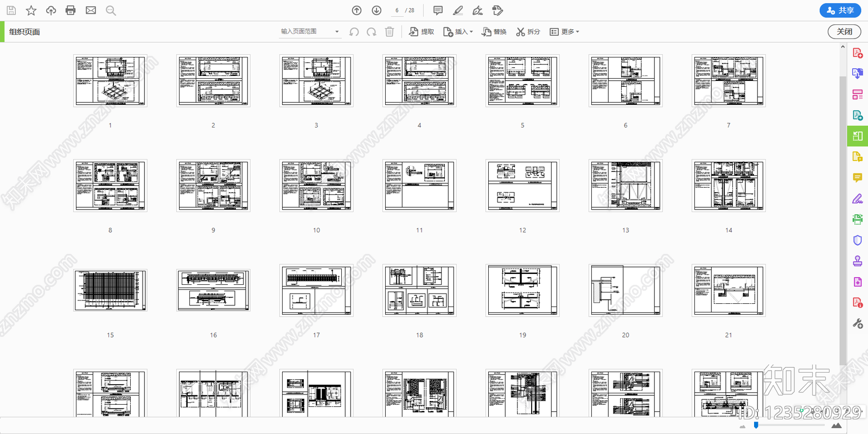Select the page 1 thumbnail
Image resolution: width=868 pixels, height=434 pixels.
[x=110, y=80]
